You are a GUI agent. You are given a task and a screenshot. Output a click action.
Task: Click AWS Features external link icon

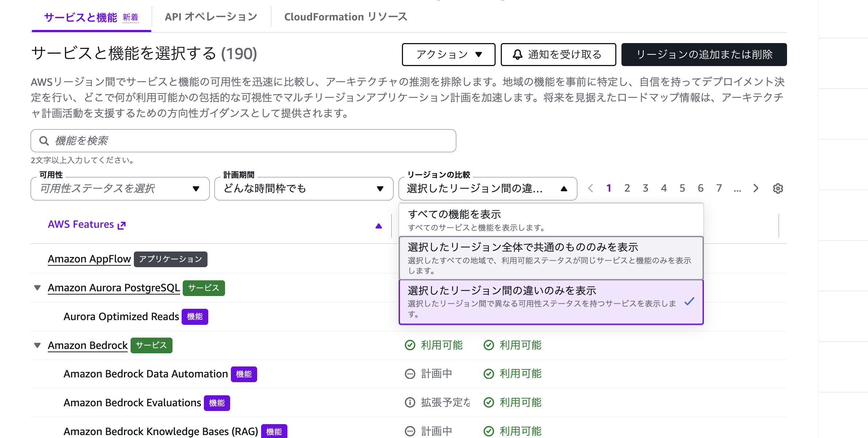point(122,225)
